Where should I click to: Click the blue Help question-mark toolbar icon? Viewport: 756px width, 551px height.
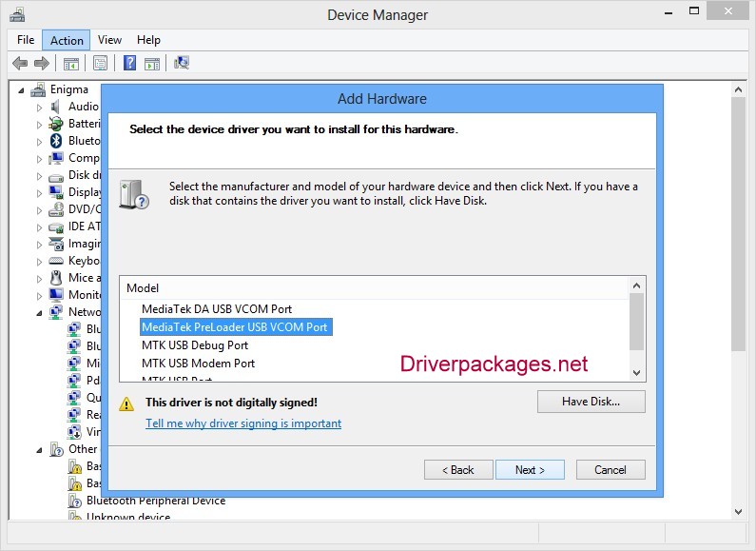(x=129, y=63)
